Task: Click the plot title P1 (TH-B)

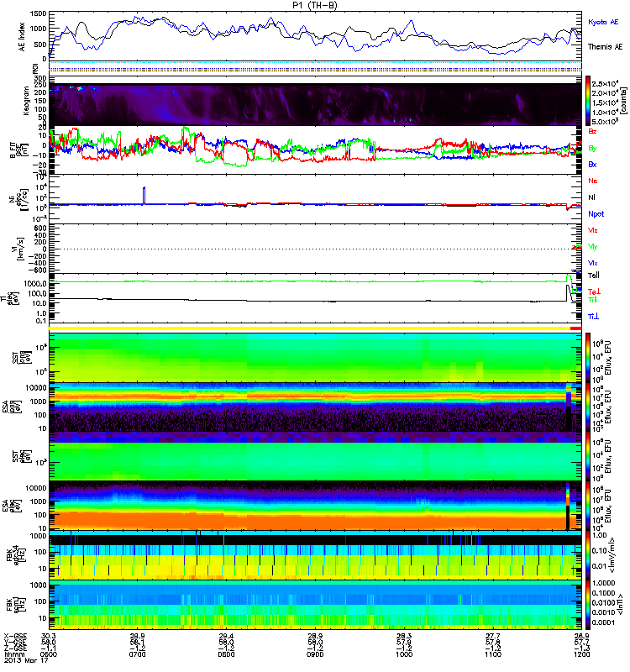Action: [314, 5]
